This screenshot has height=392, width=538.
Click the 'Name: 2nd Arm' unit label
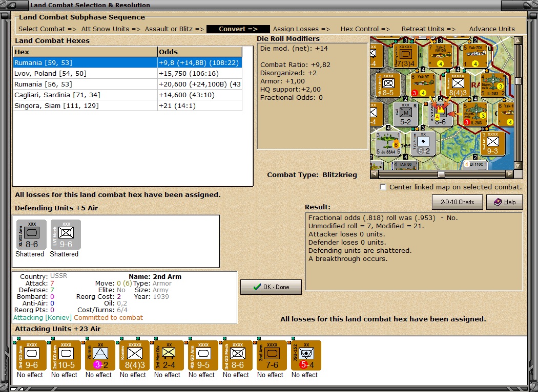(155, 276)
